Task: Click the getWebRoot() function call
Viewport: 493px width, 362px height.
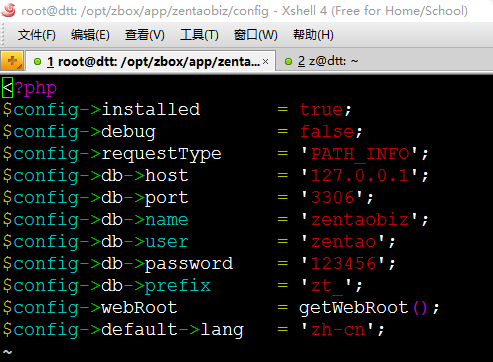Action: (363, 308)
